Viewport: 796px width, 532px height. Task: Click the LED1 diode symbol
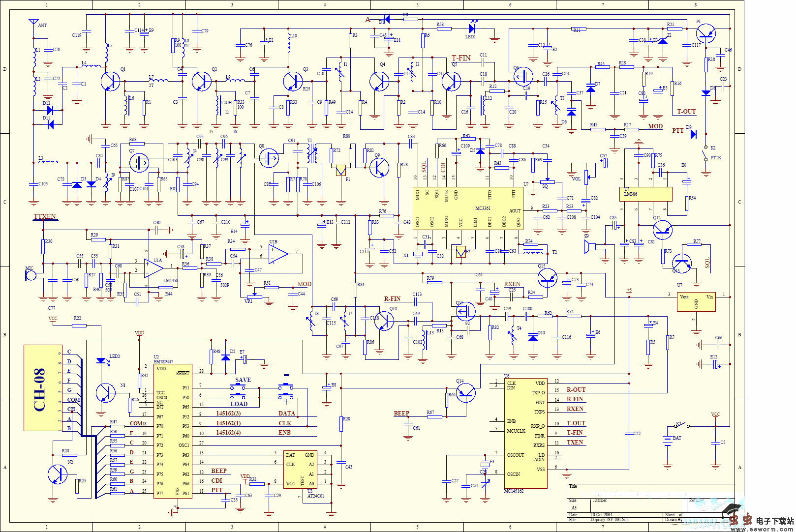click(472, 29)
